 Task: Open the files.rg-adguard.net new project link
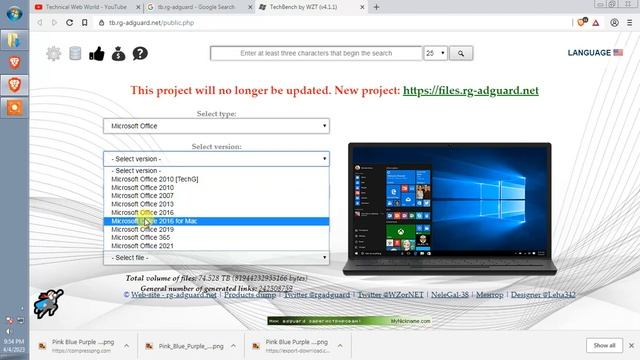point(471,90)
